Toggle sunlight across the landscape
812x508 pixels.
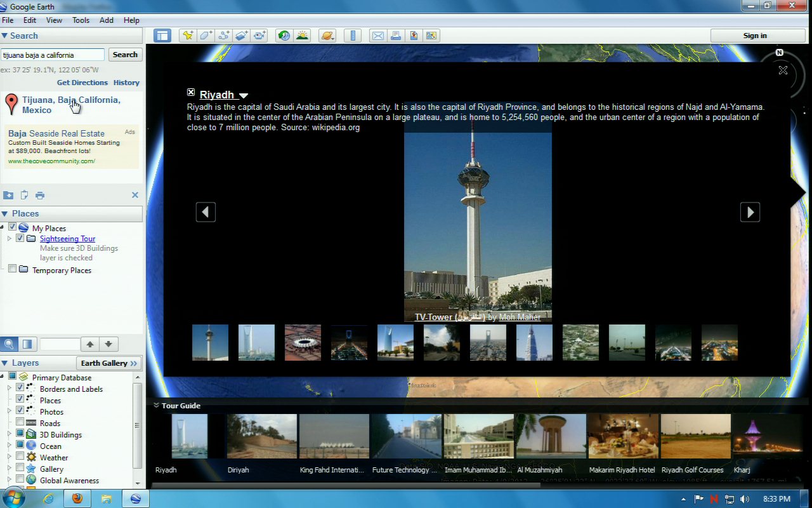coord(302,36)
